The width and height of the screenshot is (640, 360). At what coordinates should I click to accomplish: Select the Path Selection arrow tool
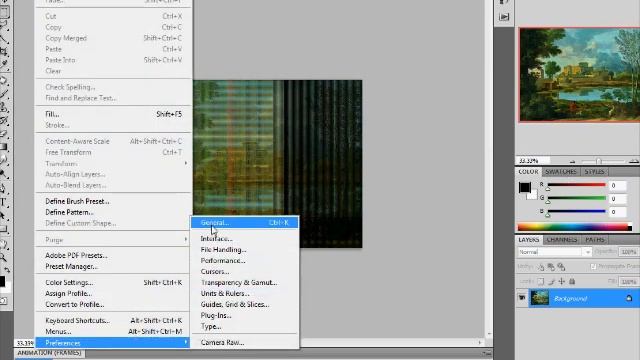[4, 216]
